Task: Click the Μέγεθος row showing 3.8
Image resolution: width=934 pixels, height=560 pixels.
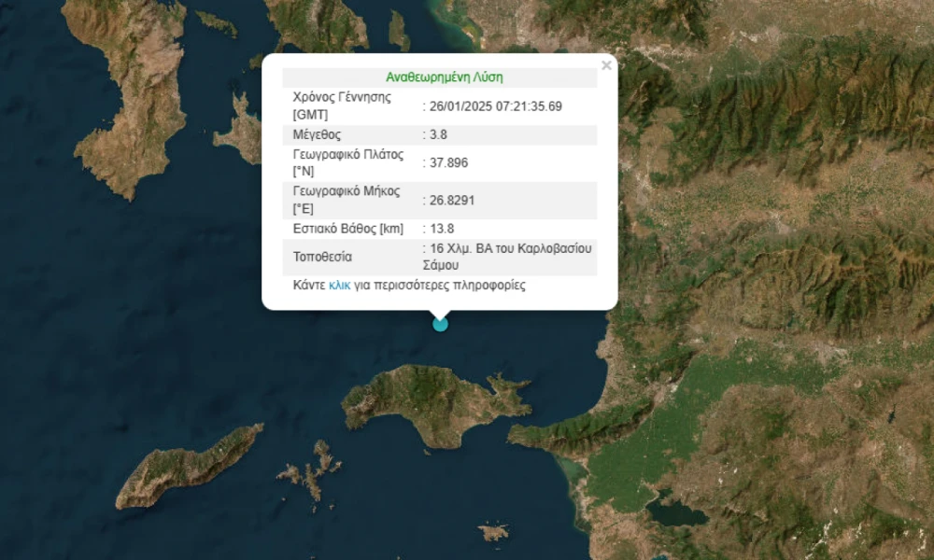Action: point(441,134)
